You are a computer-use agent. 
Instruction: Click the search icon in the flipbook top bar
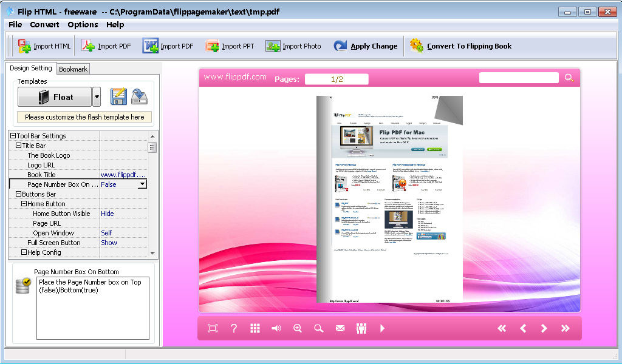point(569,78)
